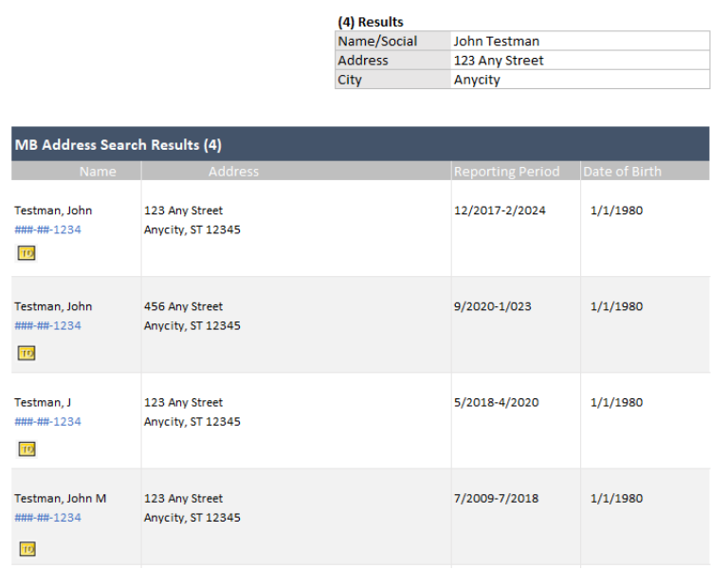Image resolution: width=728 pixels, height=587 pixels.
Task: Select the name Testman, John M
Action: (61, 498)
